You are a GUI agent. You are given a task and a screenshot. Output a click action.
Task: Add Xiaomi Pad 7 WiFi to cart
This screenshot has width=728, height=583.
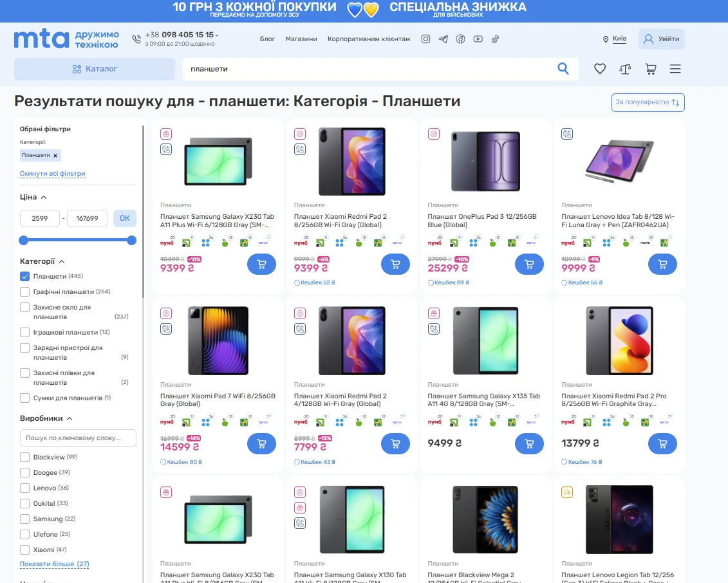pos(261,444)
